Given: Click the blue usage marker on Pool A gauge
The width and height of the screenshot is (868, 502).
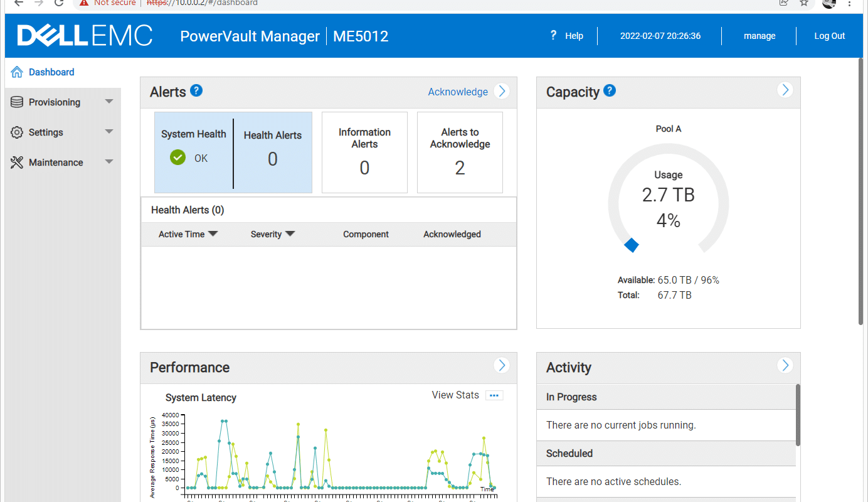Looking at the screenshot, I should tap(632, 245).
